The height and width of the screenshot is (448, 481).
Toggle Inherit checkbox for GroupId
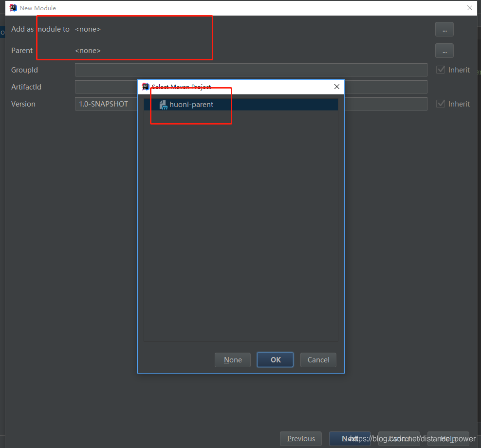click(x=441, y=70)
